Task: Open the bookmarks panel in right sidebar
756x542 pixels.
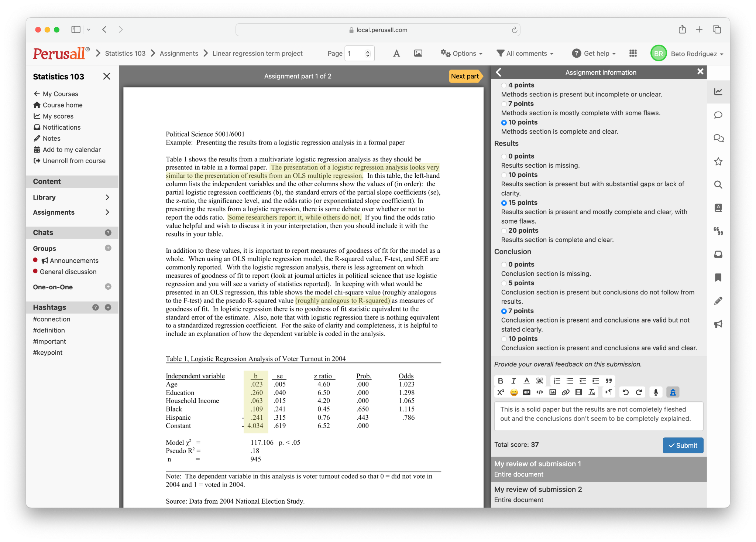Action: pyautogui.click(x=718, y=277)
